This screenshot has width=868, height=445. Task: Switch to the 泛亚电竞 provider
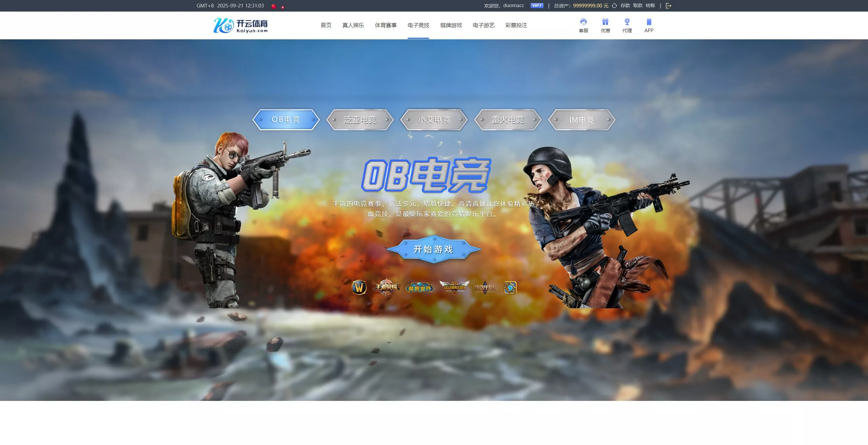360,119
